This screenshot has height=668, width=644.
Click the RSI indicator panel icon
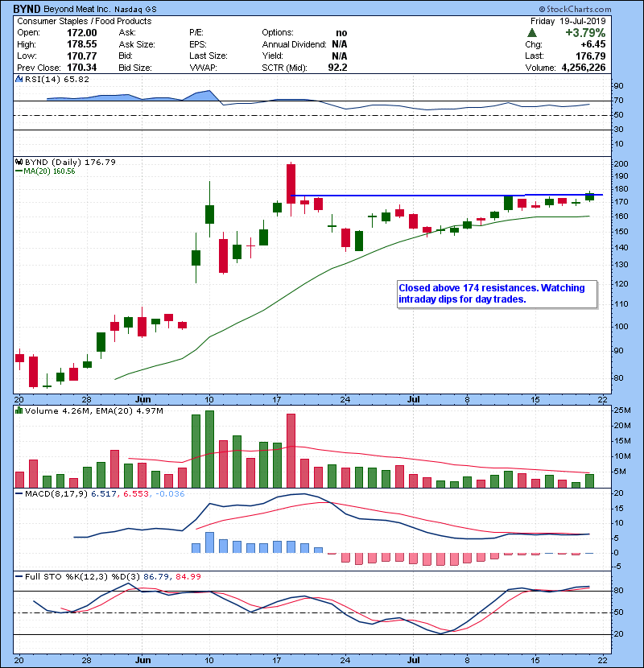(19, 79)
